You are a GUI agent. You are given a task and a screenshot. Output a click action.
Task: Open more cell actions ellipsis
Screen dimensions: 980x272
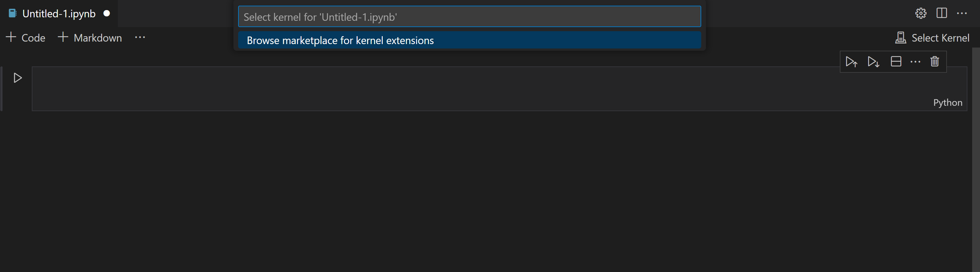[x=915, y=61]
